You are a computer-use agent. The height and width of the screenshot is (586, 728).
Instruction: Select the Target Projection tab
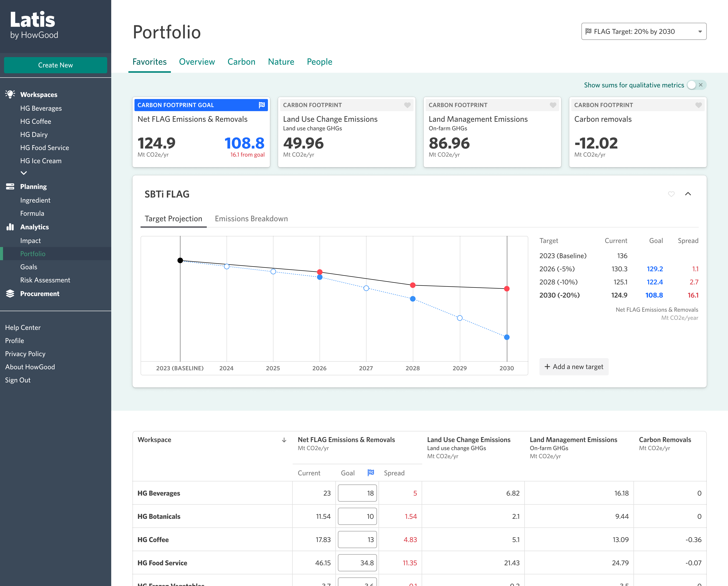tap(173, 219)
